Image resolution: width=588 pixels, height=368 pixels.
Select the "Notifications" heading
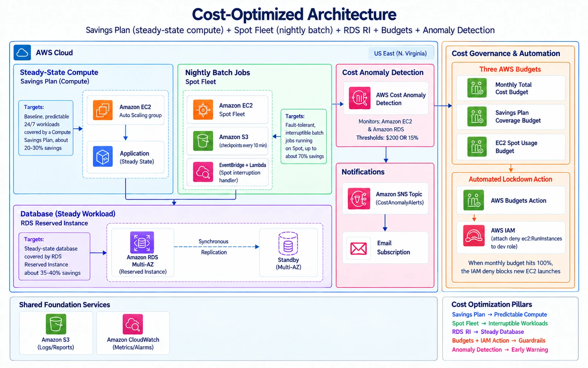(363, 172)
